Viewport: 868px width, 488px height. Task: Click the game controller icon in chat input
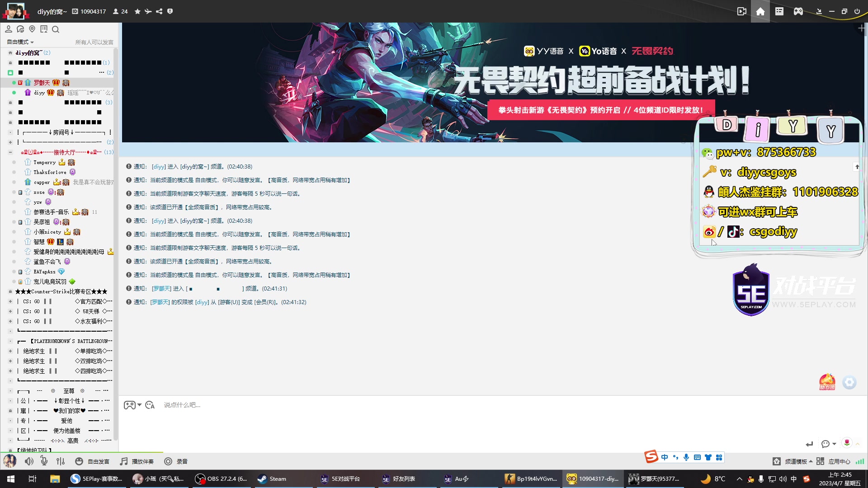(129, 405)
